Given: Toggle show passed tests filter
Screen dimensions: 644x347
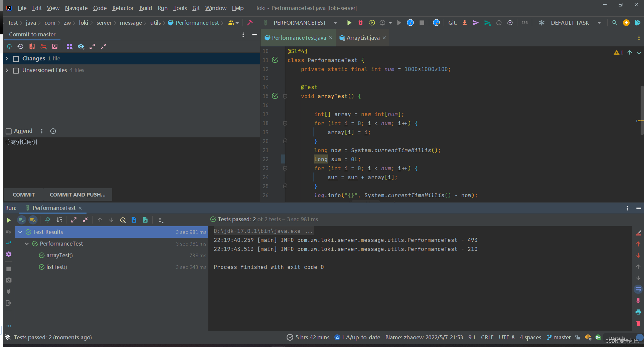Looking at the screenshot, I should click(x=21, y=220).
